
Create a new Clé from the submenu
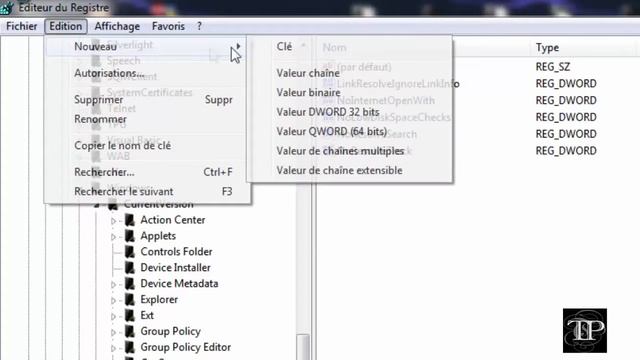(x=284, y=47)
